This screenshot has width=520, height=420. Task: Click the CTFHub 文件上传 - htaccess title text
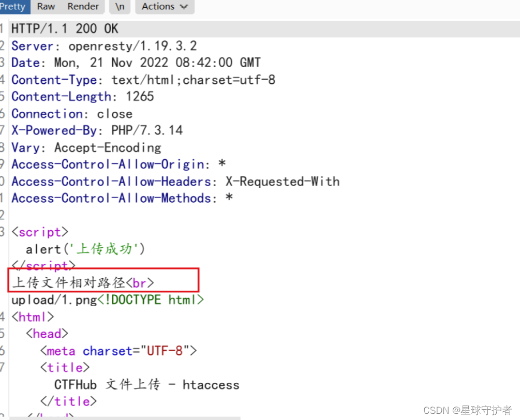point(146,384)
